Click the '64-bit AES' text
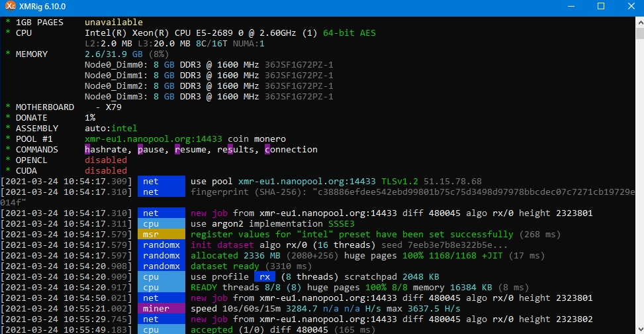 349,33
